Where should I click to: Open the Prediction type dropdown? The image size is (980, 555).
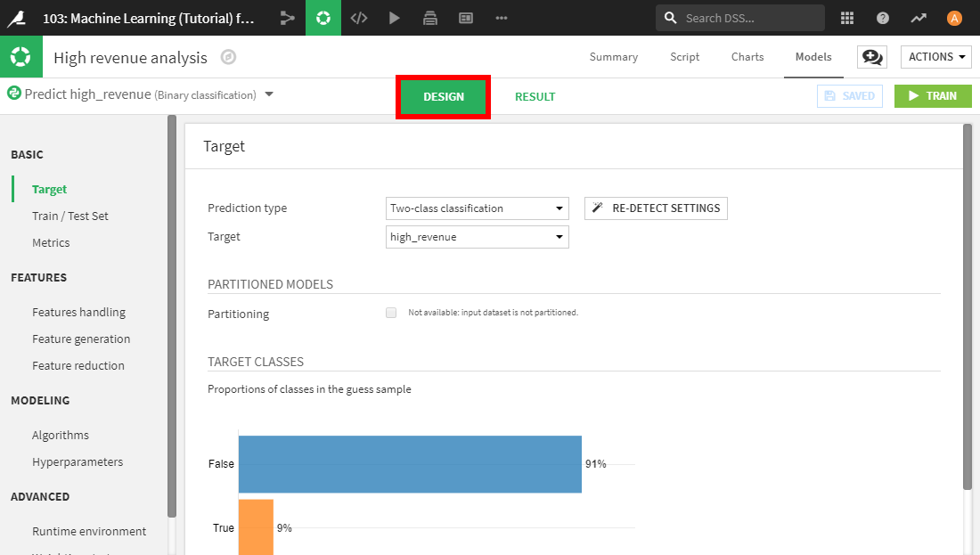pyautogui.click(x=477, y=208)
